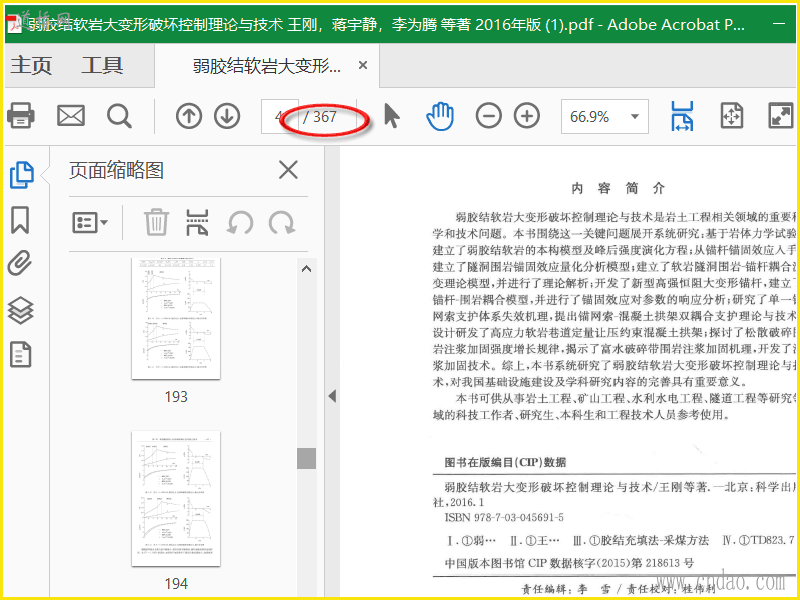Open the document page icon in sidebar
Screen dimensions: 800x600
click(20, 355)
